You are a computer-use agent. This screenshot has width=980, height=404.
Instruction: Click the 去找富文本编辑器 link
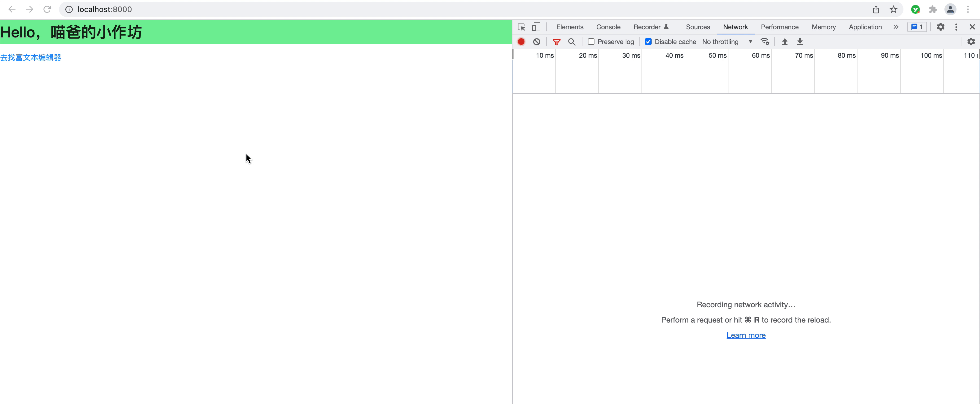tap(31, 57)
